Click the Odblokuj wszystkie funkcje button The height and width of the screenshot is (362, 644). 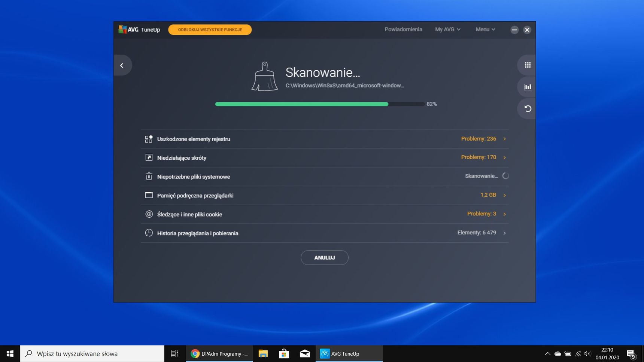[x=210, y=30]
